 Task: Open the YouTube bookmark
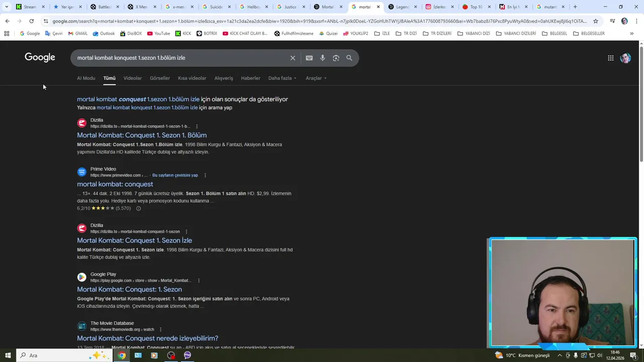[158, 34]
